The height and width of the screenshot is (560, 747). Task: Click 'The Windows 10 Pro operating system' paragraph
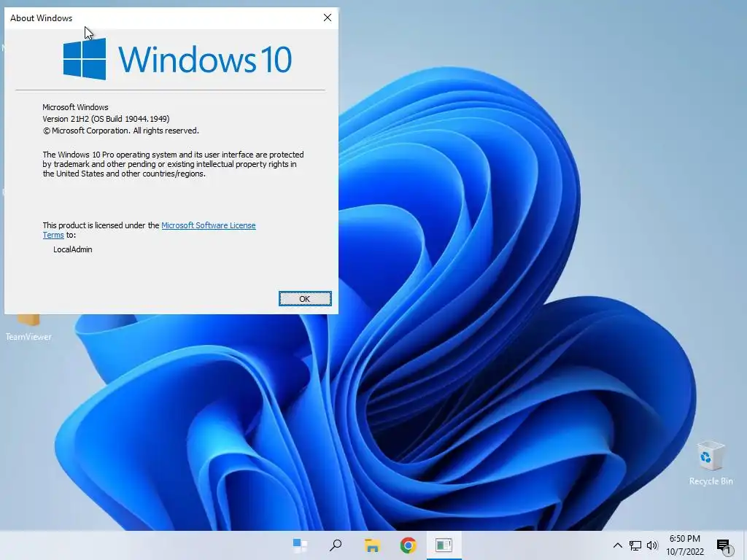click(173, 164)
